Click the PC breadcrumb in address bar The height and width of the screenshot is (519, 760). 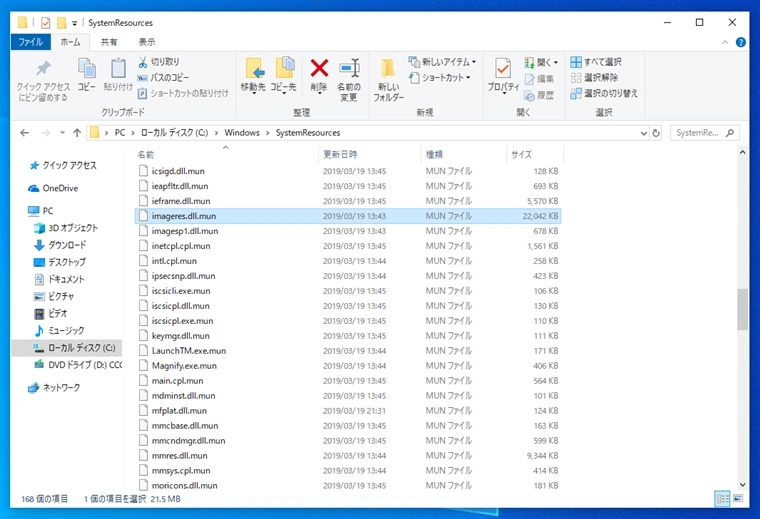120,133
